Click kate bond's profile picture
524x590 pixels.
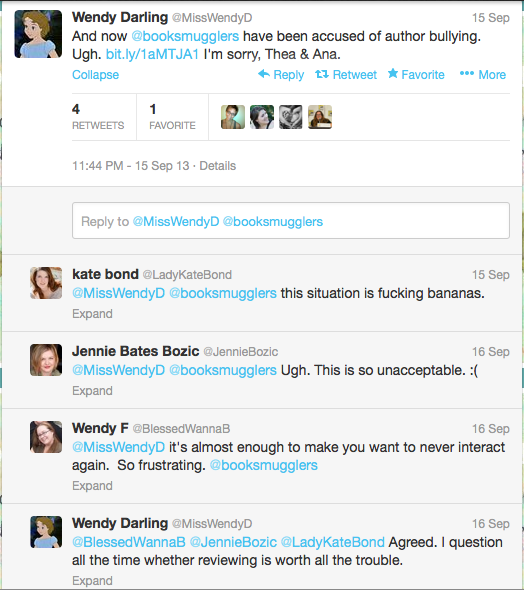pyautogui.click(x=46, y=283)
